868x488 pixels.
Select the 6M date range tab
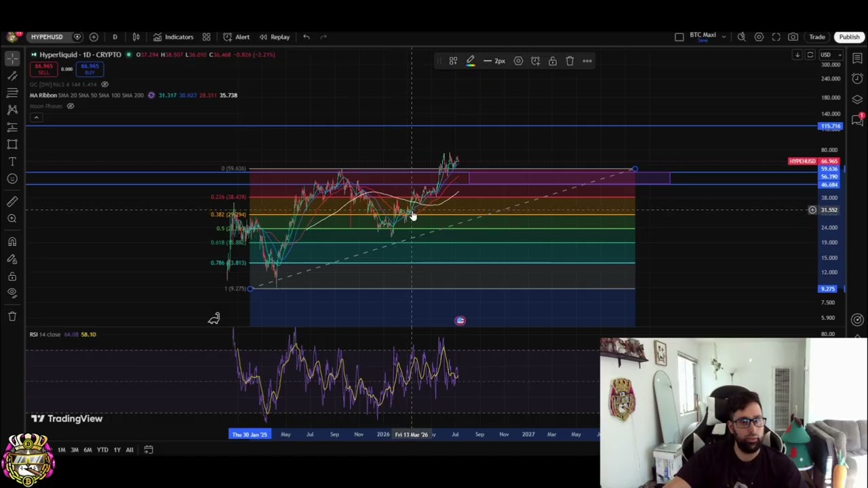[x=87, y=449]
